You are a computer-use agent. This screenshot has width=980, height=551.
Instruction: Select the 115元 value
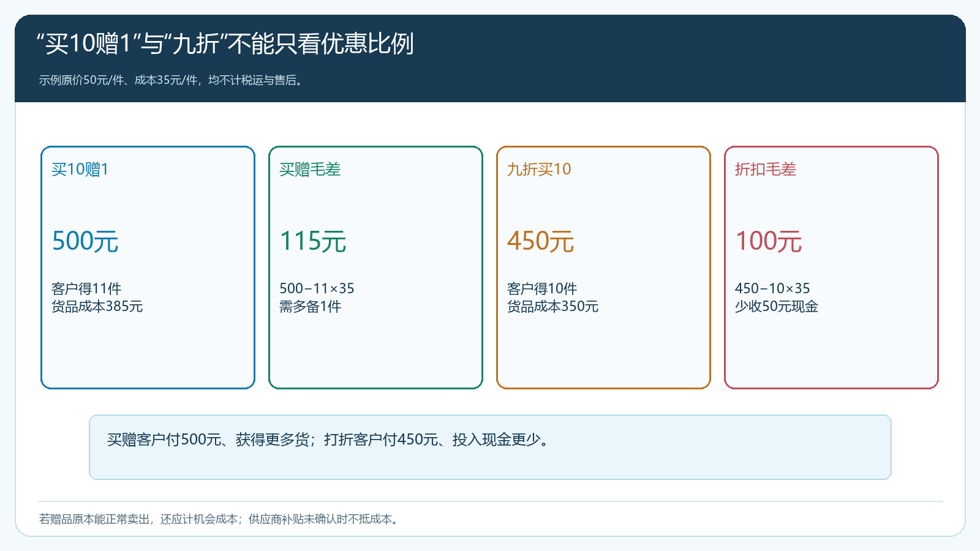[x=313, y=241]
